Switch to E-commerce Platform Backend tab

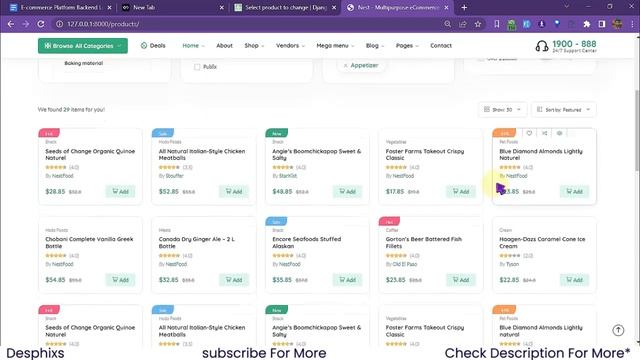(x=60, y=7)
